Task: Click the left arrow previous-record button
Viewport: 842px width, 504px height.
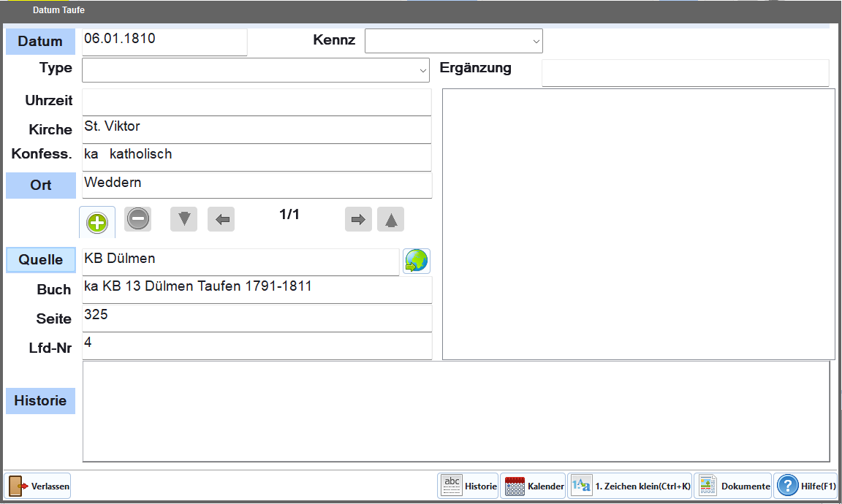Action: click(221, 219)
